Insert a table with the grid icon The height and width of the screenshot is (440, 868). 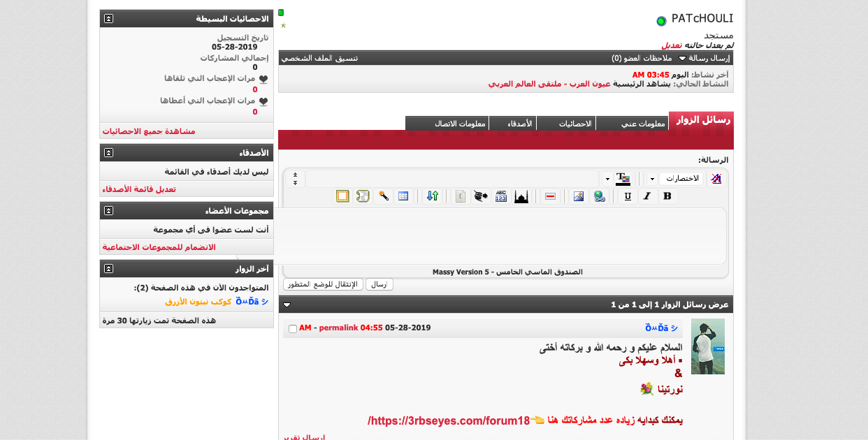click(x=403, y=196)
